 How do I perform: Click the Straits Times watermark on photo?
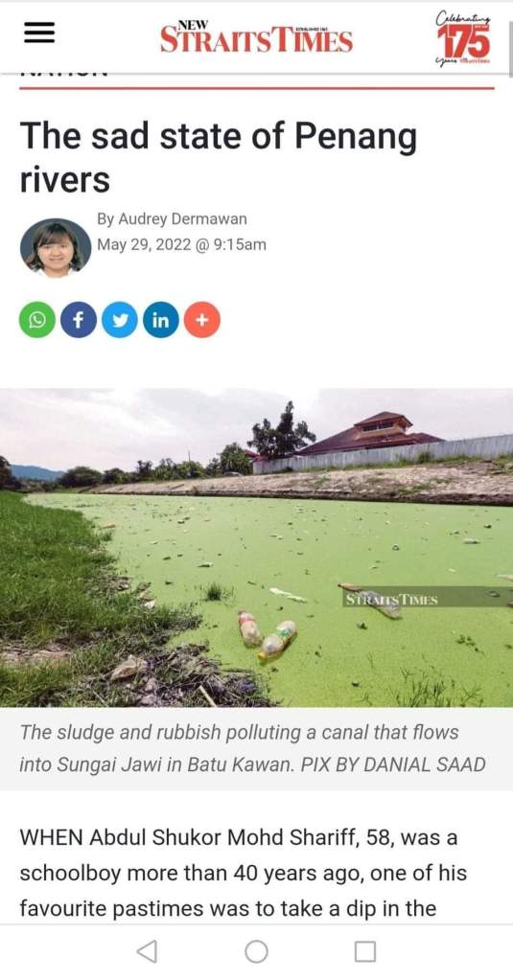tap(391, 600)
